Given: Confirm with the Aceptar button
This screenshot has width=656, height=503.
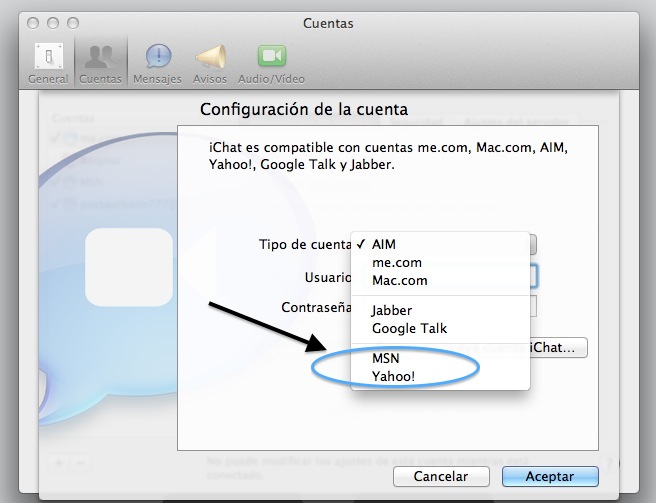Looking at the screenshot, I should (x=550, y=477).
